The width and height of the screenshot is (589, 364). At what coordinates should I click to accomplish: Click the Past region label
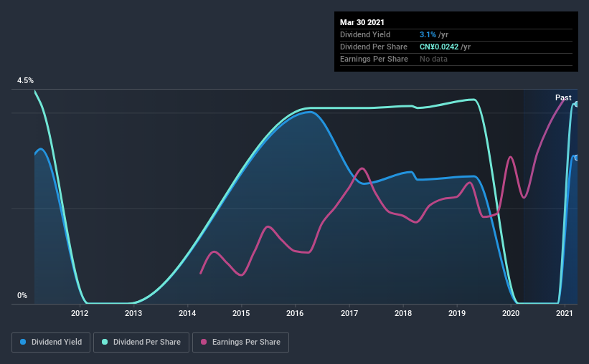(x=563, y=97)
